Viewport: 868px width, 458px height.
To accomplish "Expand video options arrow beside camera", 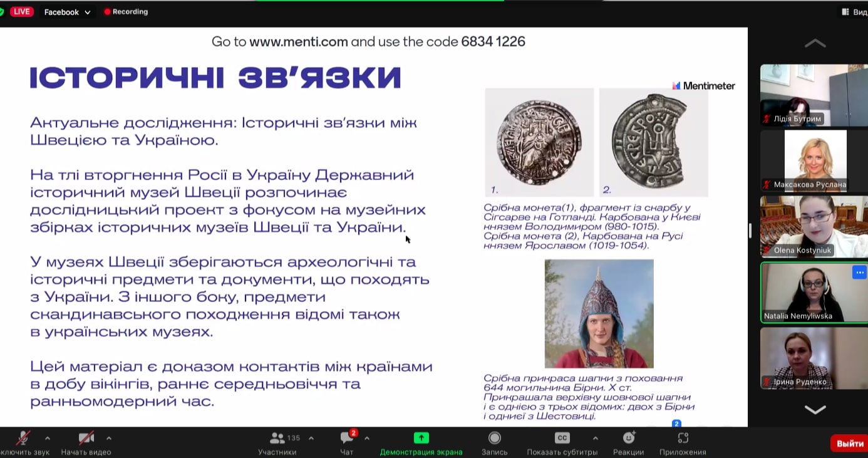I will [x=109, y=438].
